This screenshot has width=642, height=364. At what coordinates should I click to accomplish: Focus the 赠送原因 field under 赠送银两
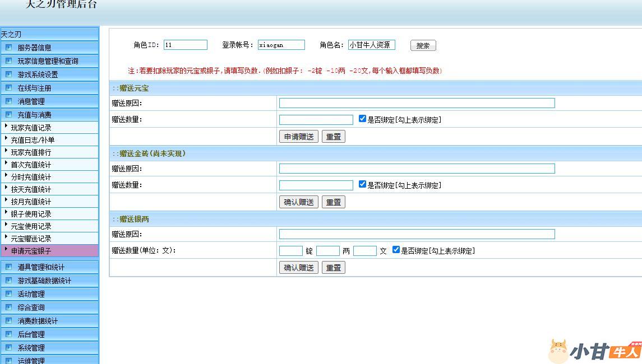tap(417, 234)
